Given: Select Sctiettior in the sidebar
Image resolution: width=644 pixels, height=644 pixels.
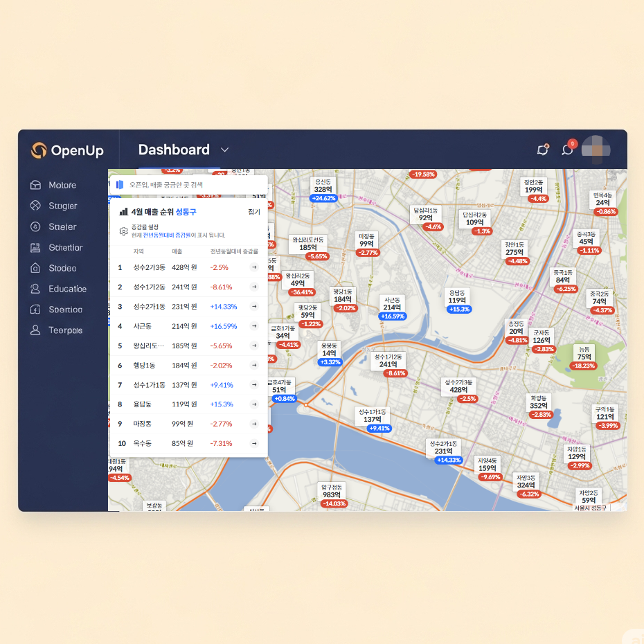Looking at the screenshot, I should coord(57,248).
